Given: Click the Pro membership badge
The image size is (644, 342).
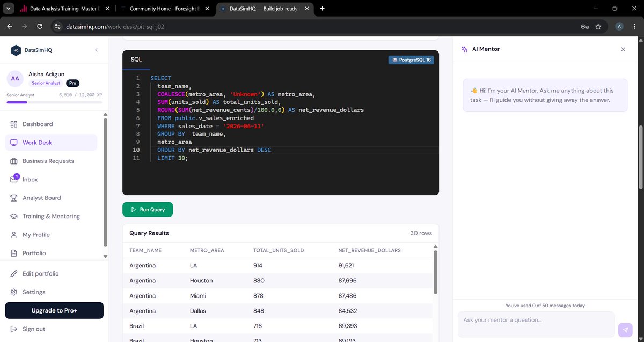Looking at the screenshot, I should click(x=72, y=83).
